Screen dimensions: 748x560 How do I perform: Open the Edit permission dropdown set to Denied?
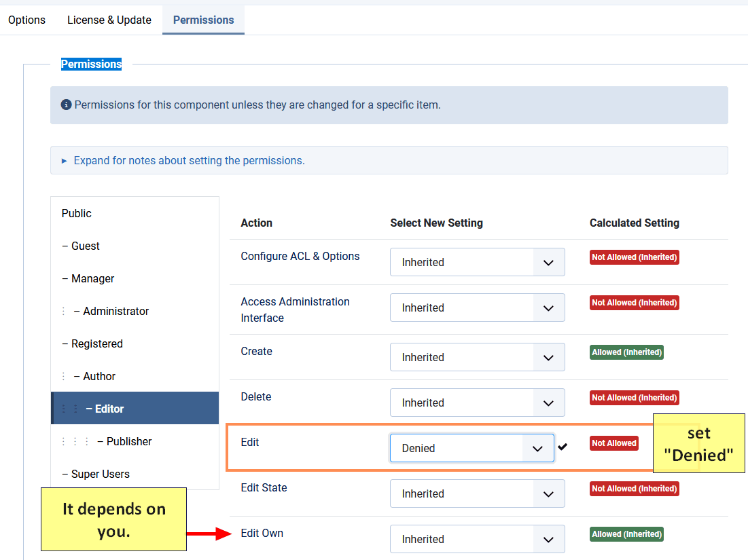[x=471, y=448]
